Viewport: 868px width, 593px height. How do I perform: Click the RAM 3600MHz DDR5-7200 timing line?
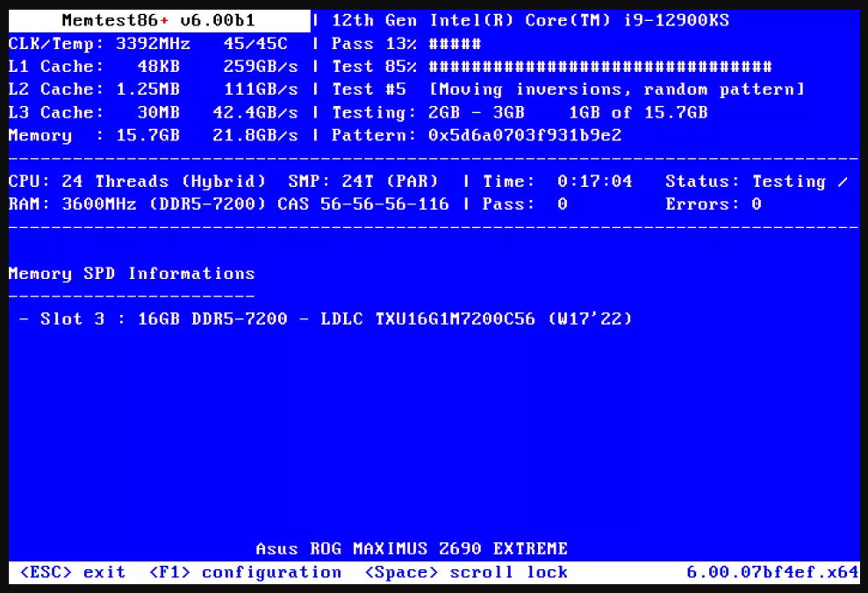[228, 204]
